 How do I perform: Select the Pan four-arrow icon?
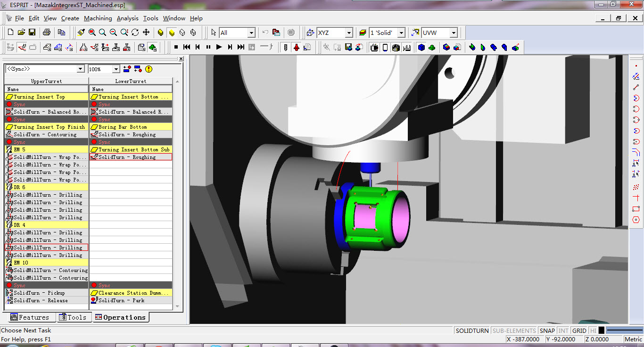click(146, 33)
